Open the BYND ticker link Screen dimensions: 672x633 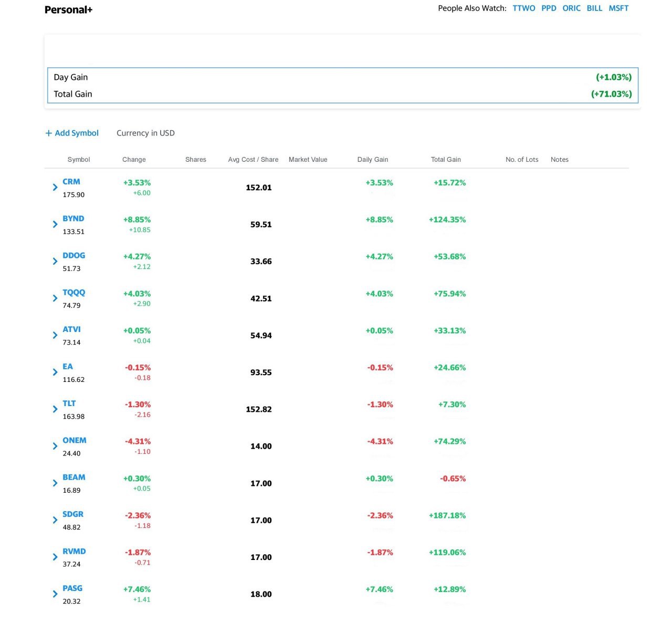[x=73, y=219]
